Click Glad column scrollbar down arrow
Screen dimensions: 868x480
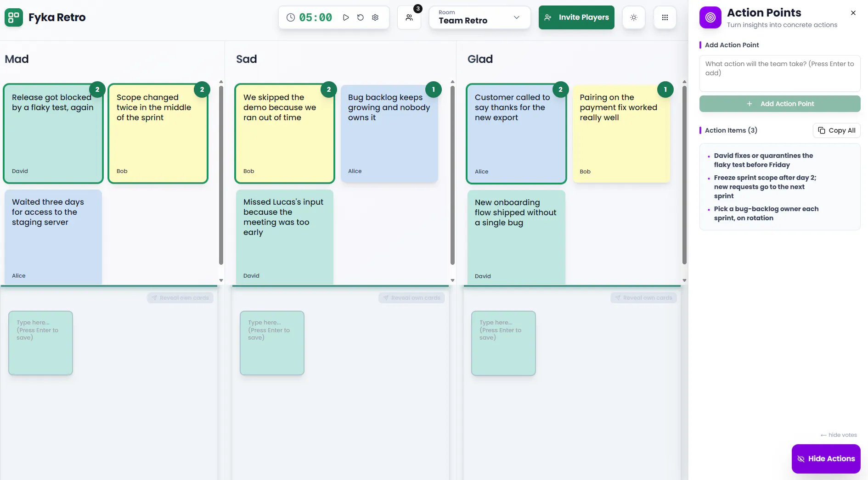click(684, 280)
